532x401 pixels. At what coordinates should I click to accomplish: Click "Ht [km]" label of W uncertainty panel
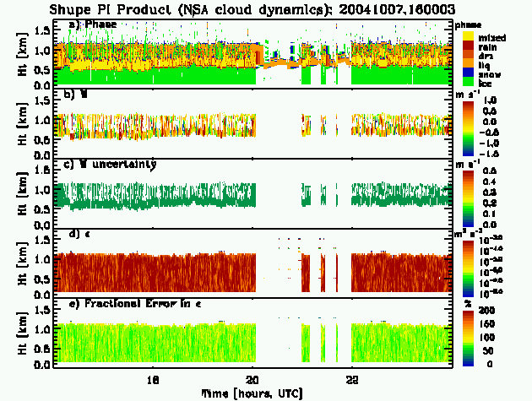click(x=23, y=193)
